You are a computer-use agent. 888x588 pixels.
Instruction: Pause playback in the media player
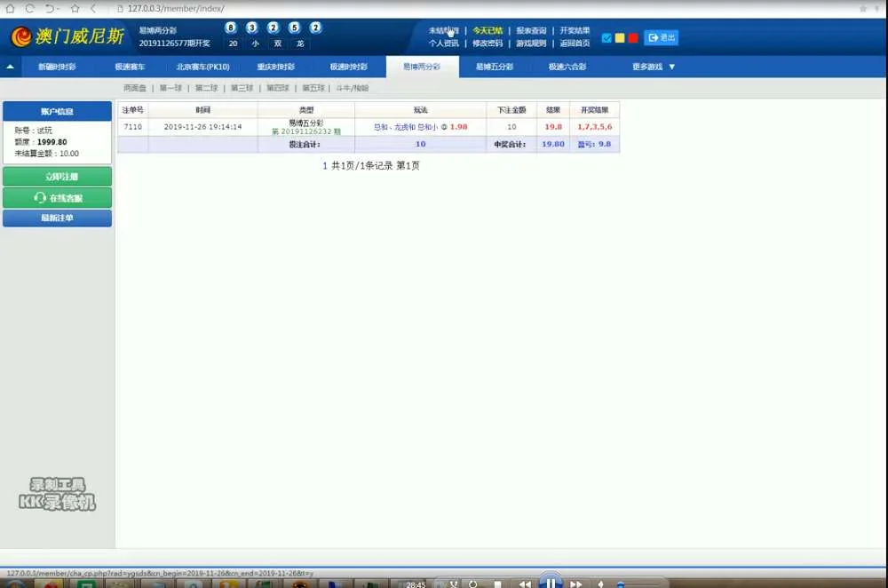tap(551, 583)
